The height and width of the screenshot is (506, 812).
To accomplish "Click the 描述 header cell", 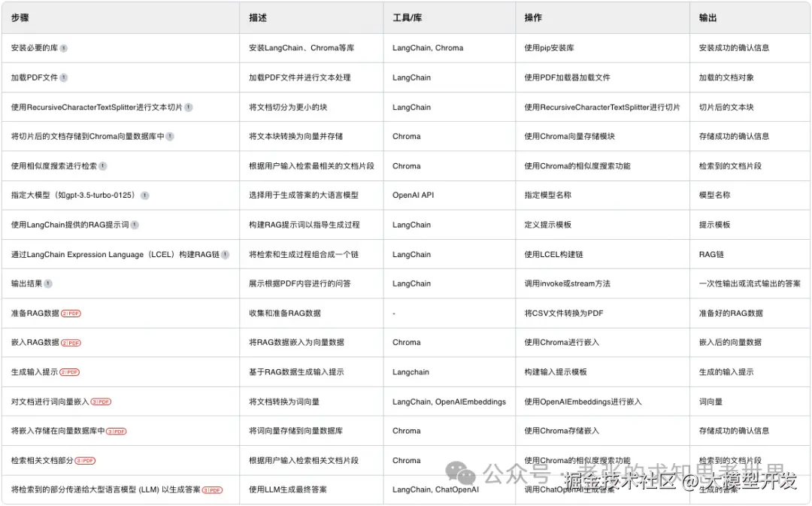I will point(255,17).
